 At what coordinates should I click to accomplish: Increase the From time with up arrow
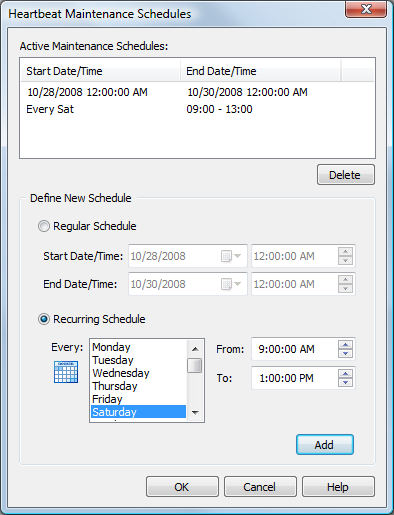point(345,345)
